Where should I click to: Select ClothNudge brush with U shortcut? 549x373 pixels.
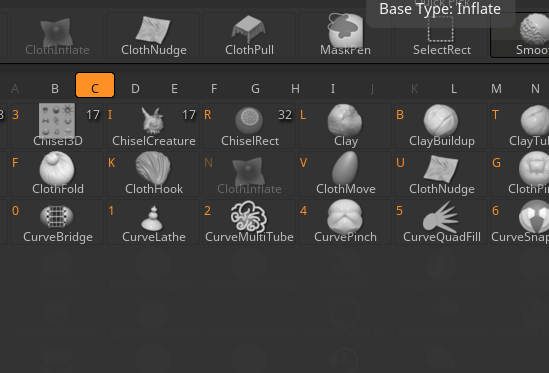point(441,174)
